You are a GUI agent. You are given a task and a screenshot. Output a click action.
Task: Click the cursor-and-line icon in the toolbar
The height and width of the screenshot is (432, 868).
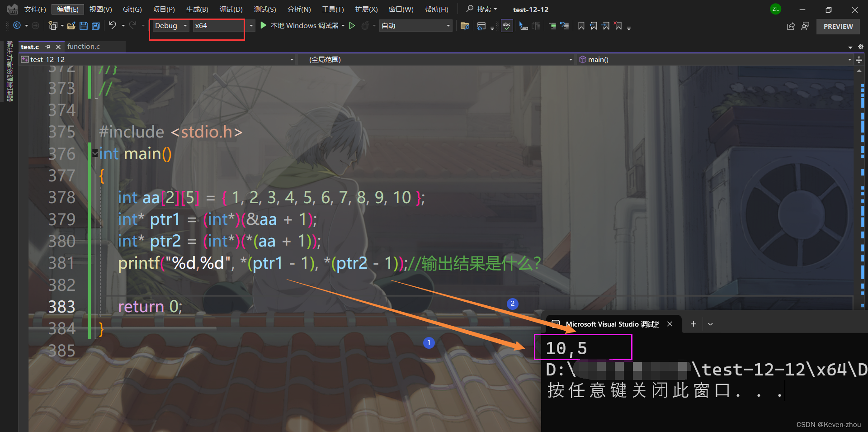pos(524,26)
